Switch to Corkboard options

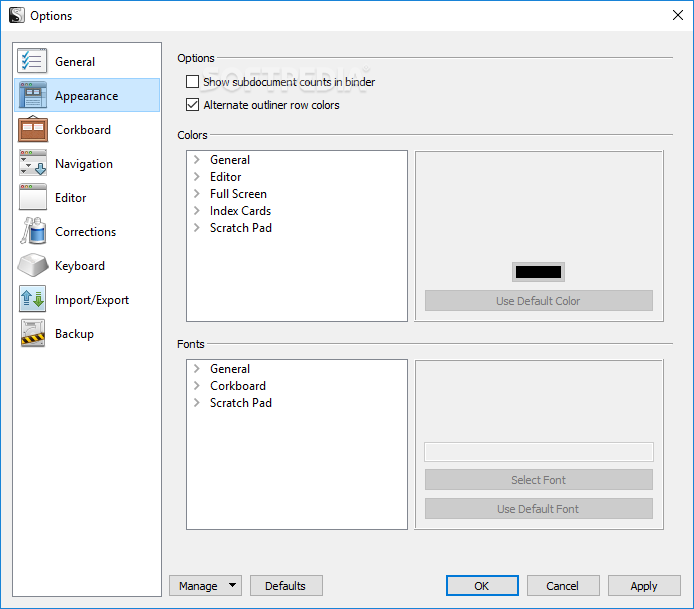coord(87,129)
